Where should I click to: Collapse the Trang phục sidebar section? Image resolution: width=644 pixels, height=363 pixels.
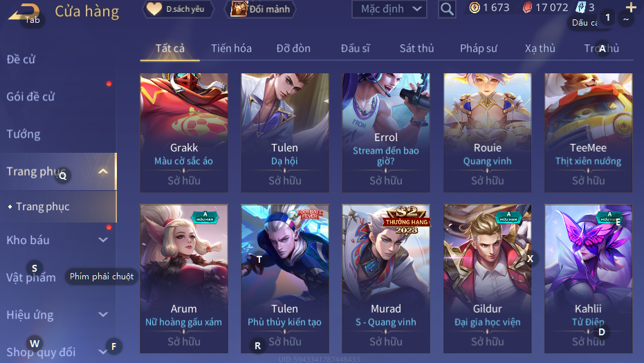click(103, 171)
